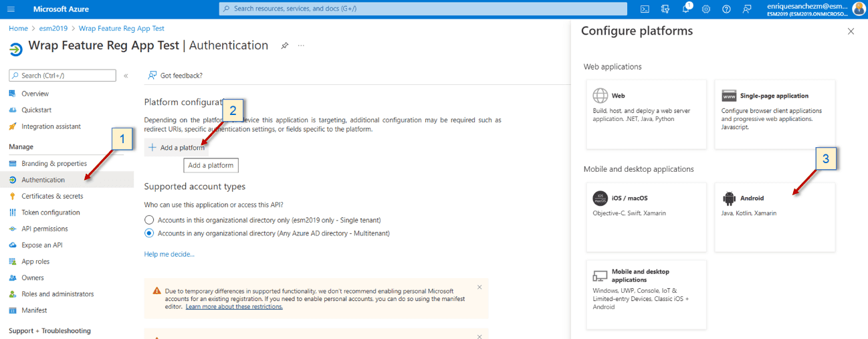
Task: Go to the Home breadcrumb
Action: [x=18, y=29]
